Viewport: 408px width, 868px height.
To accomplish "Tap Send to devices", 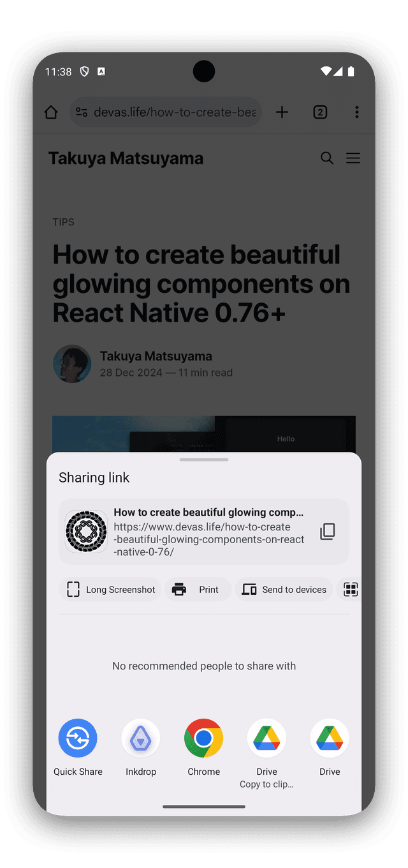I will [284, 590].
